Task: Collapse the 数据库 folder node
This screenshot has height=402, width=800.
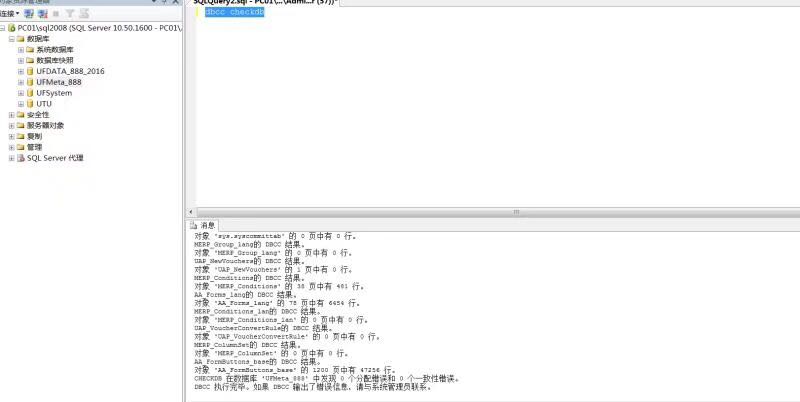Action: 11,39
